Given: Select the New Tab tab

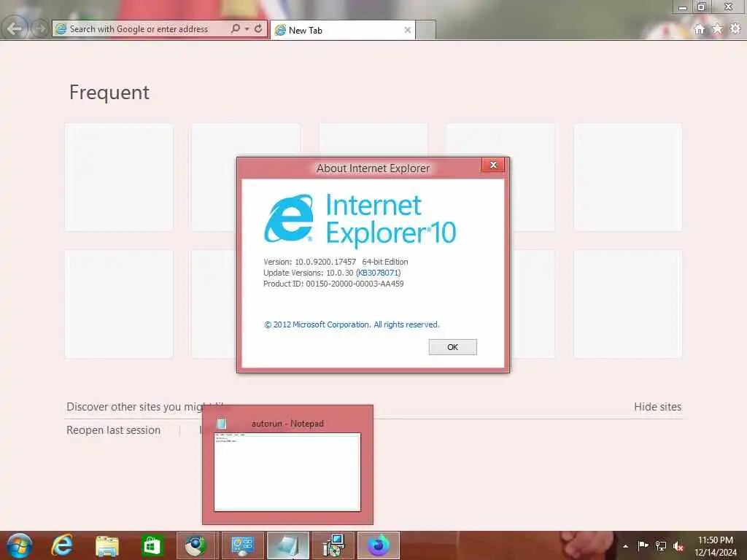Looking at the screenshot, I should (x=343, y=30).
